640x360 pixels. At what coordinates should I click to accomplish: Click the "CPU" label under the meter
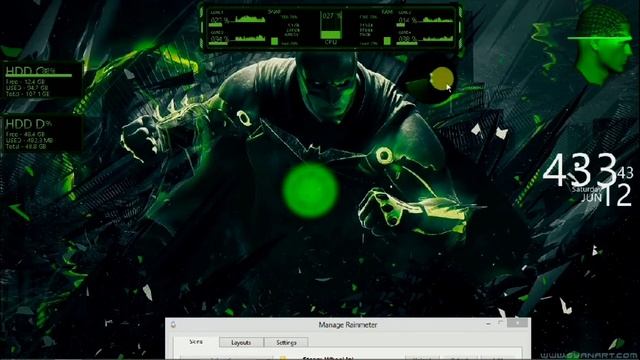click(331, 42)
